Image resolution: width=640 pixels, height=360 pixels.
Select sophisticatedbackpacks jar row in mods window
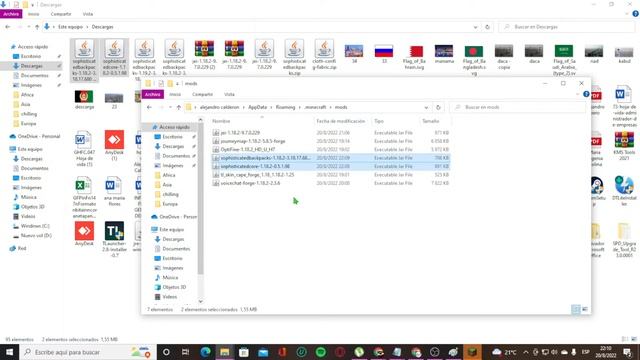(x=330, y=158)
